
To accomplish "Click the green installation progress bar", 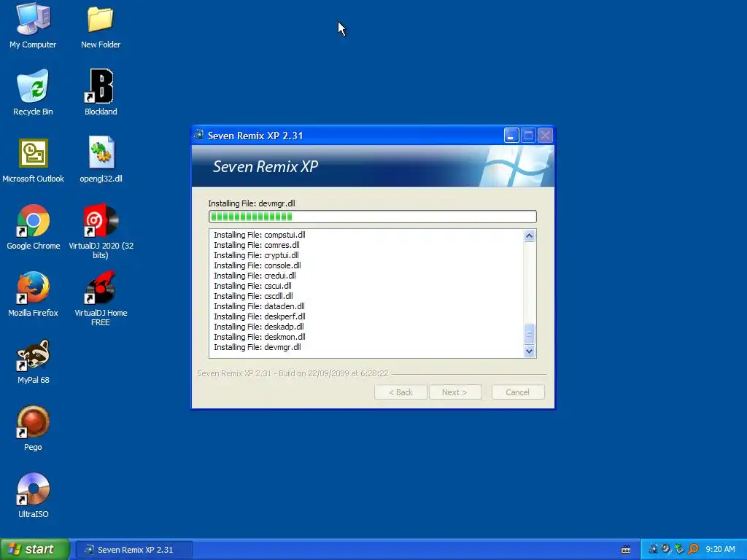I will click(373, 217).
